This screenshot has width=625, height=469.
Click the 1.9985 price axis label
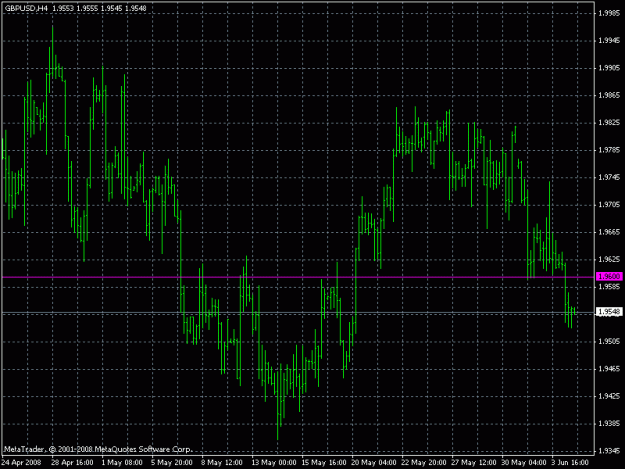[609, 13]
